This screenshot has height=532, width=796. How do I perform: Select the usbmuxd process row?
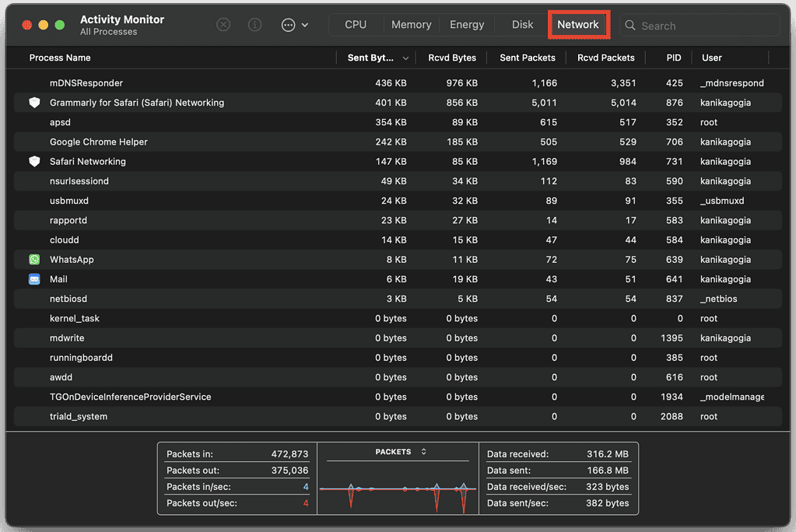click(398, 201)
